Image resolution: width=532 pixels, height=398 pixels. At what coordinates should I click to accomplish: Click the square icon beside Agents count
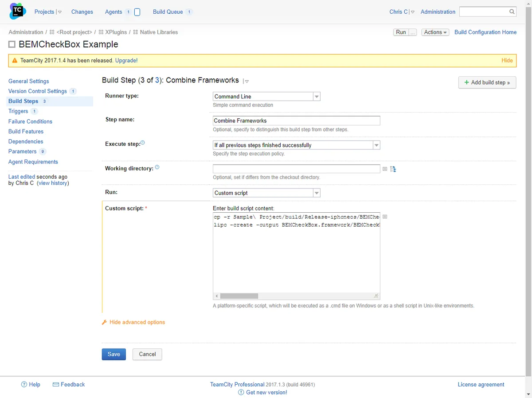137,12
